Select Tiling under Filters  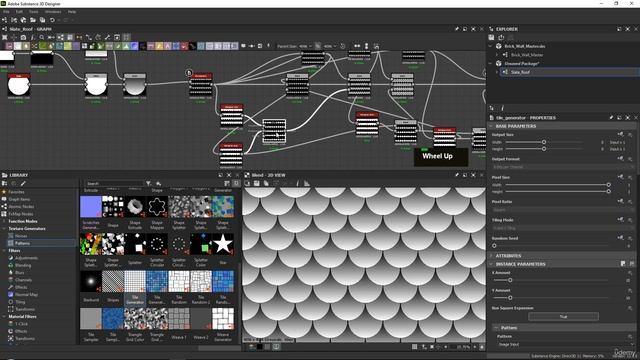pos(20,302)
